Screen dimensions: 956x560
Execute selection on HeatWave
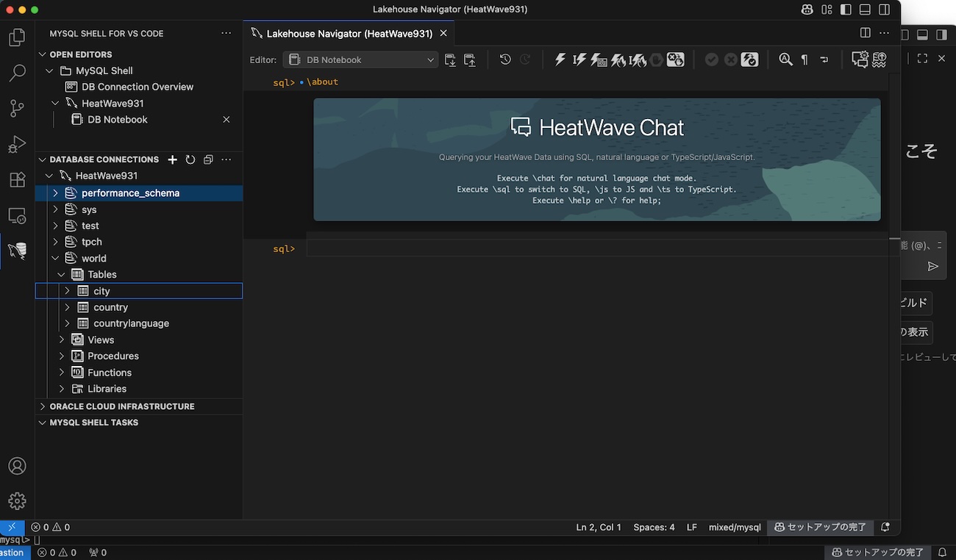pyautogui.click(x=618, y=60)
